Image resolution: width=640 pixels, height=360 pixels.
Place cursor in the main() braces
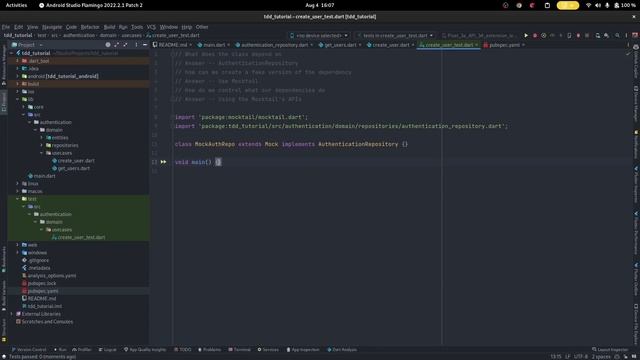click(218, 162)
